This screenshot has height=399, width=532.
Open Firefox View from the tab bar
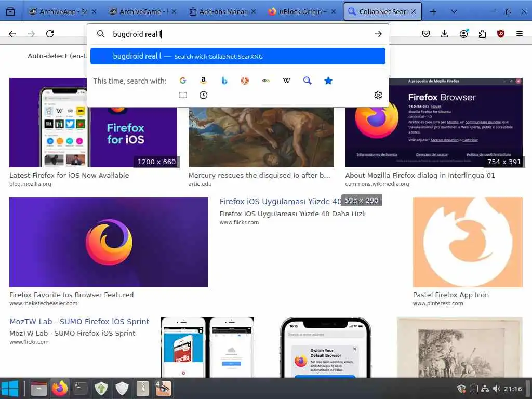point(10,11)
